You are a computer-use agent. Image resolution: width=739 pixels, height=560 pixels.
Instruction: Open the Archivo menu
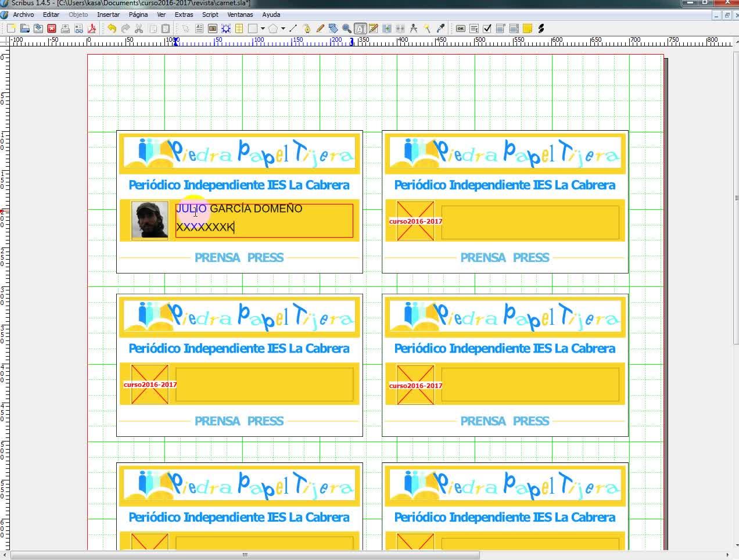(23, 15)
